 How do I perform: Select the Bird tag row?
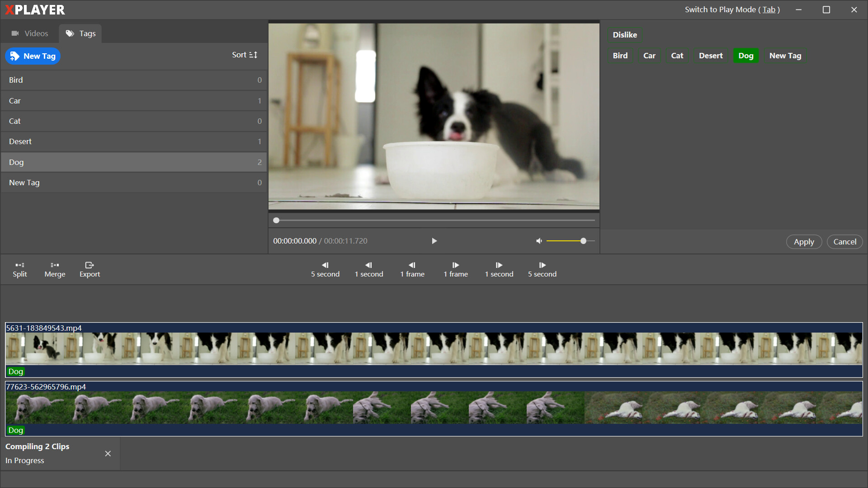coord(134,80)
